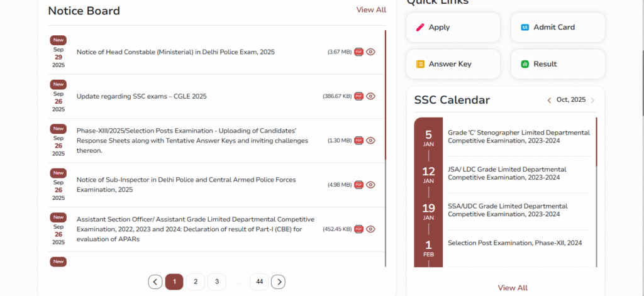The height and width of the screenshot is (296, 644).
Task: Click the (386.67 KB) file size label
Action: click(337, 97)
